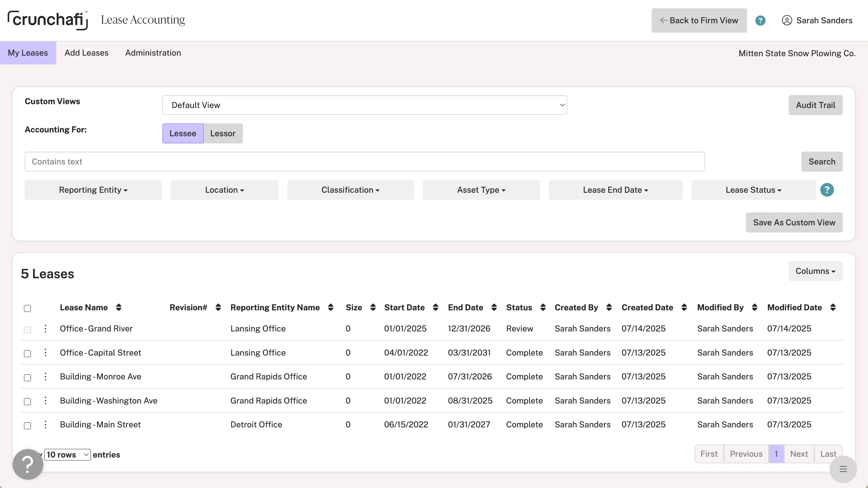Expand the Default View custom views dropdown
The width and height of the screenshot is (868, 488).
click(364, 105)
